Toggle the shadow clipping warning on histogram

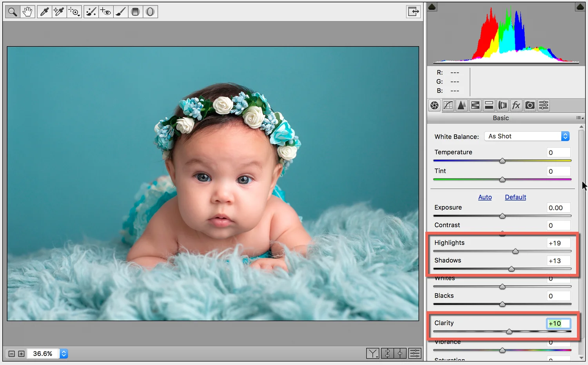432,6
